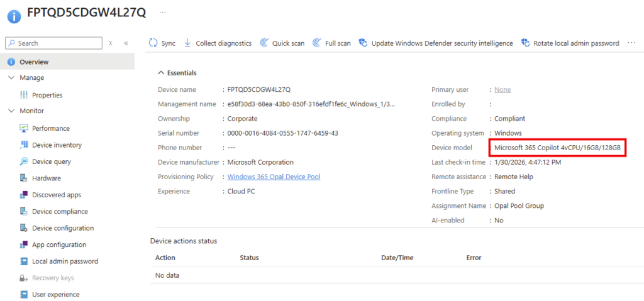Viewport: 644px width, 301px height.
Task: Open Properties under Manage
Action: [x=47, y=95]
